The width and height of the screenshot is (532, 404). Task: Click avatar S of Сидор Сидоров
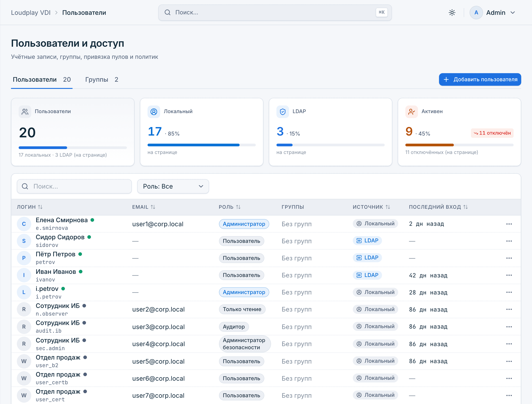tap(24, 241)
